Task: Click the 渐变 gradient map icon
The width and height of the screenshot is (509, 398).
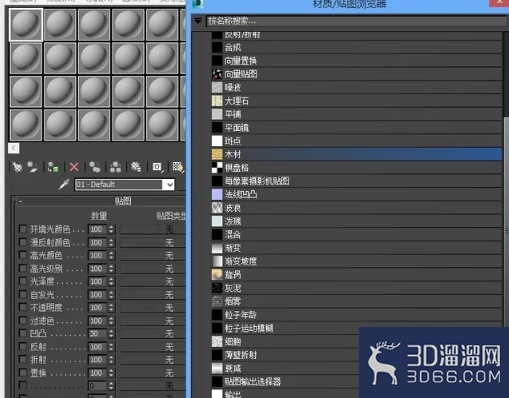Action: click(x=217, y=248)
